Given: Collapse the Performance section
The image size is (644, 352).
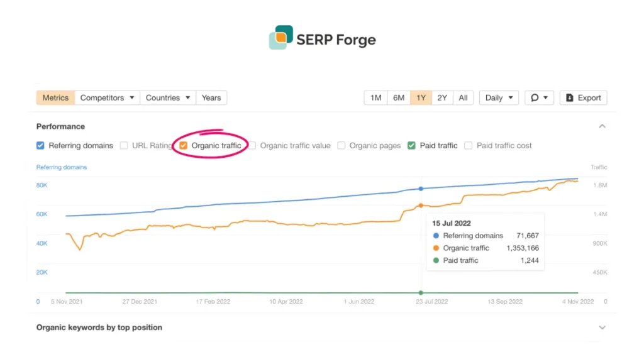Looking at the screenshot, I should tap(602, 126).
